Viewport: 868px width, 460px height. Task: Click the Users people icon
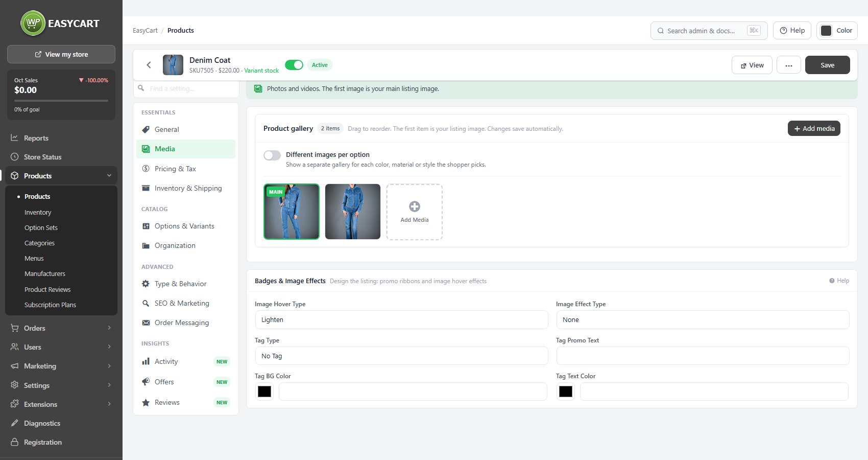(x=14, y=347)
